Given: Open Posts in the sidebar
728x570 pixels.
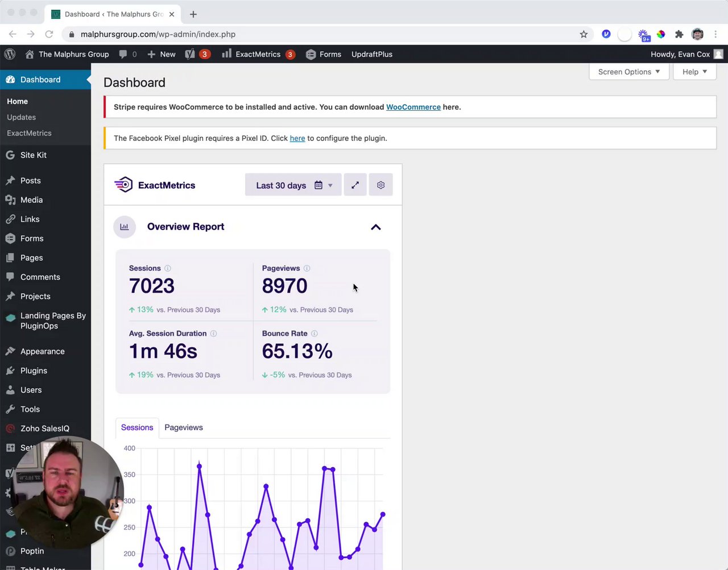Looking at the screenshot, I should (45, 181).
